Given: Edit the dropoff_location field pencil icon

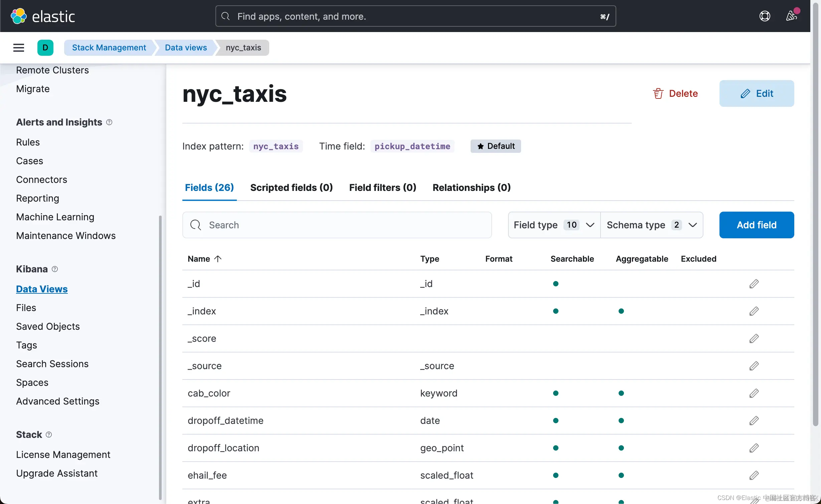Looking at the screenshot, I should pyautogui.click(x=754, y=448).
